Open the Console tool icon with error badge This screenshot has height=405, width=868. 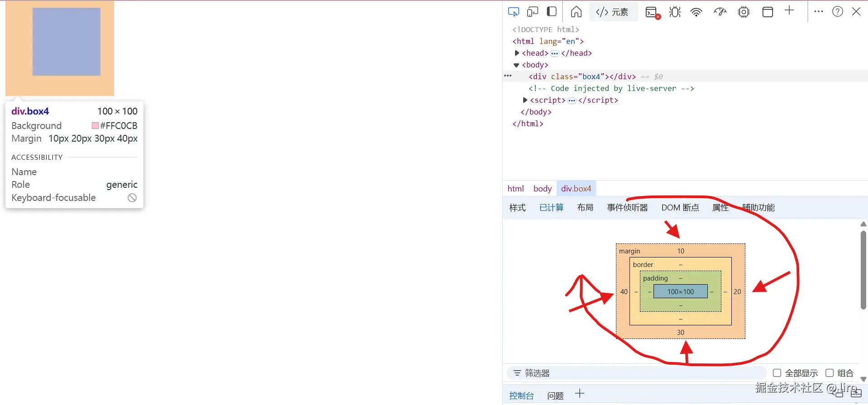point(653,12)
